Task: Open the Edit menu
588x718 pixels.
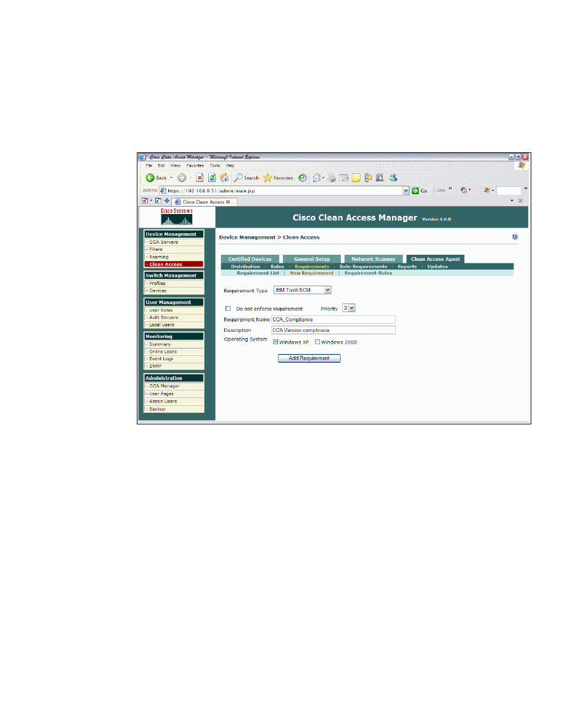Action: [x=161, y=166]
